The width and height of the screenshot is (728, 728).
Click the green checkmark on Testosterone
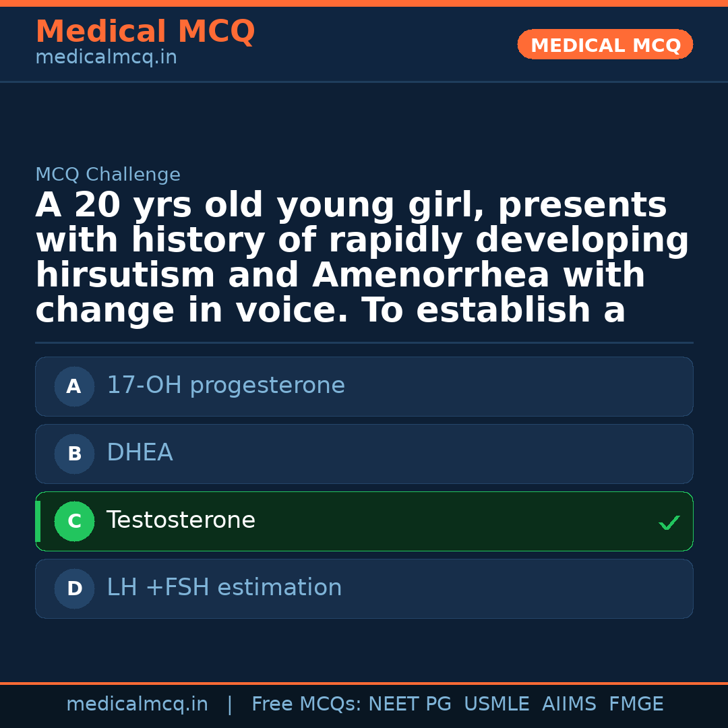pyautogui.click(x=669, y=522)
